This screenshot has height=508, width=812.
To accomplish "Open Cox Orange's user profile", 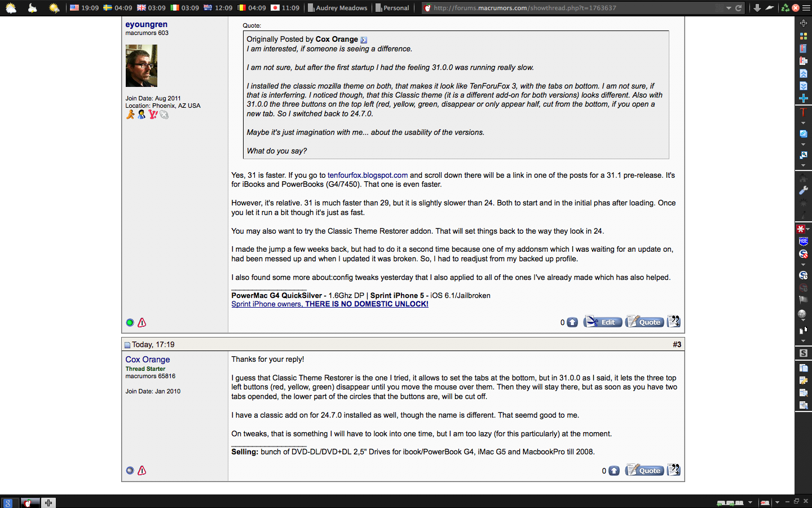I will click(x=148, y=360).
